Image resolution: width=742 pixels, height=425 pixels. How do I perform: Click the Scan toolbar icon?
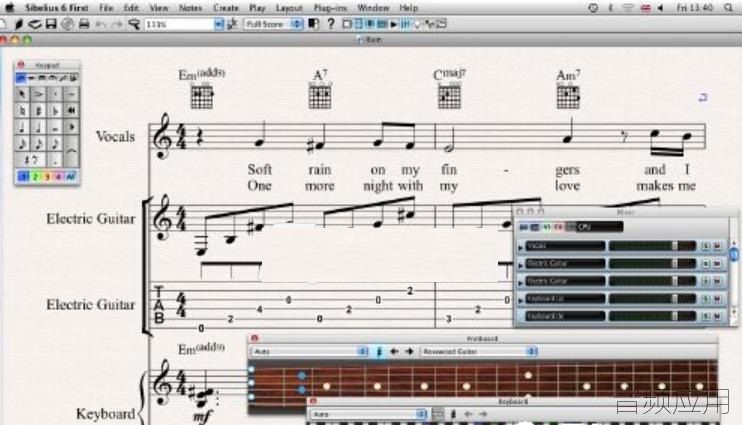pos(34,24)
